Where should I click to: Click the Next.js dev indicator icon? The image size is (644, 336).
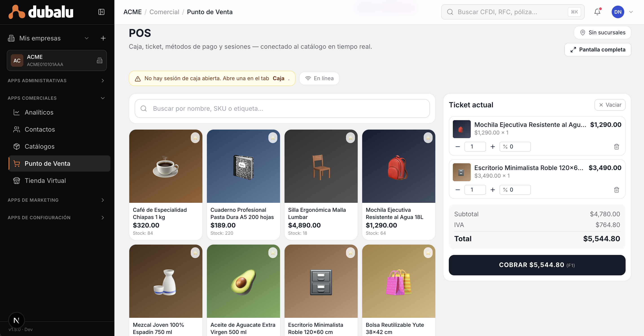[x=17, y=320]
